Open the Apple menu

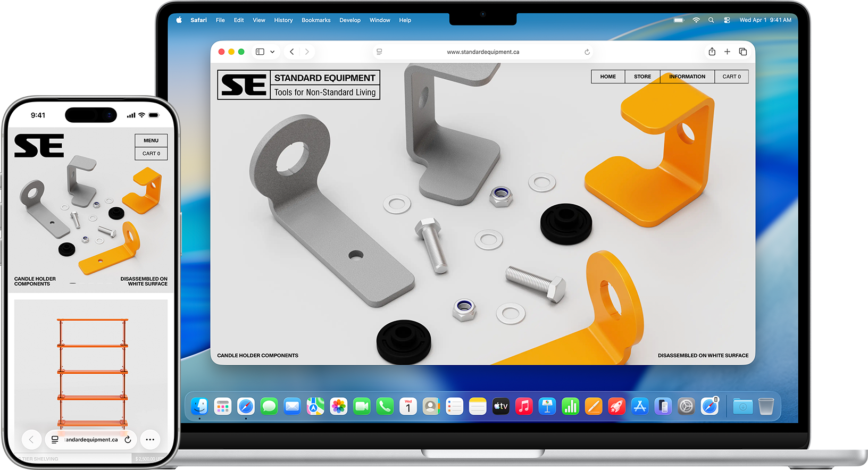(x=179, y=20)
